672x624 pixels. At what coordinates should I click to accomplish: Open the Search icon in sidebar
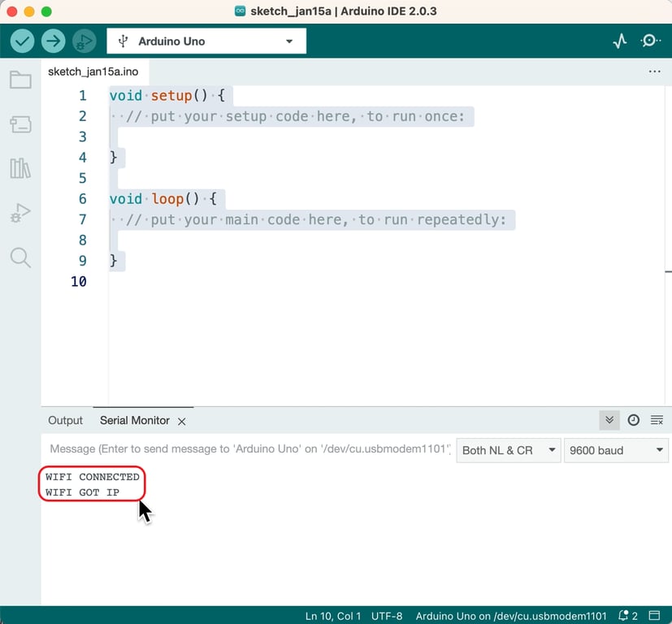(20, 258)
